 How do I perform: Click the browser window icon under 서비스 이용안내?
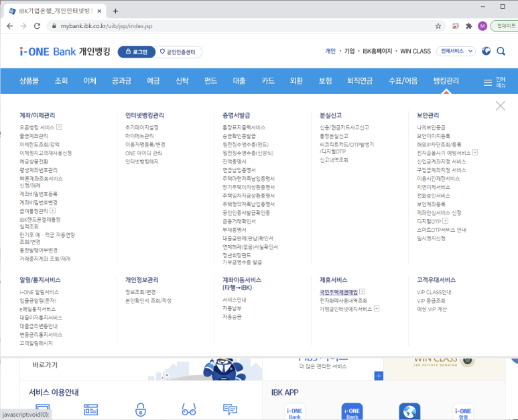point(91,409)
